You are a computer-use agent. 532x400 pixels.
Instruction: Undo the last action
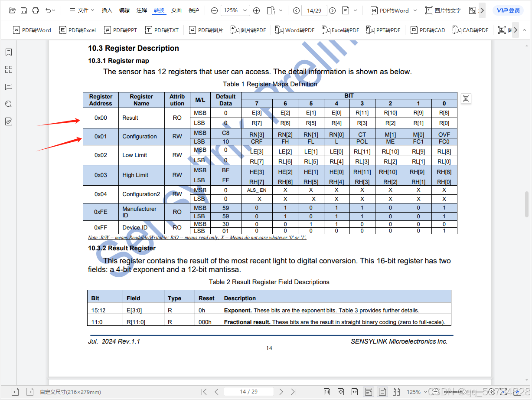48,10
